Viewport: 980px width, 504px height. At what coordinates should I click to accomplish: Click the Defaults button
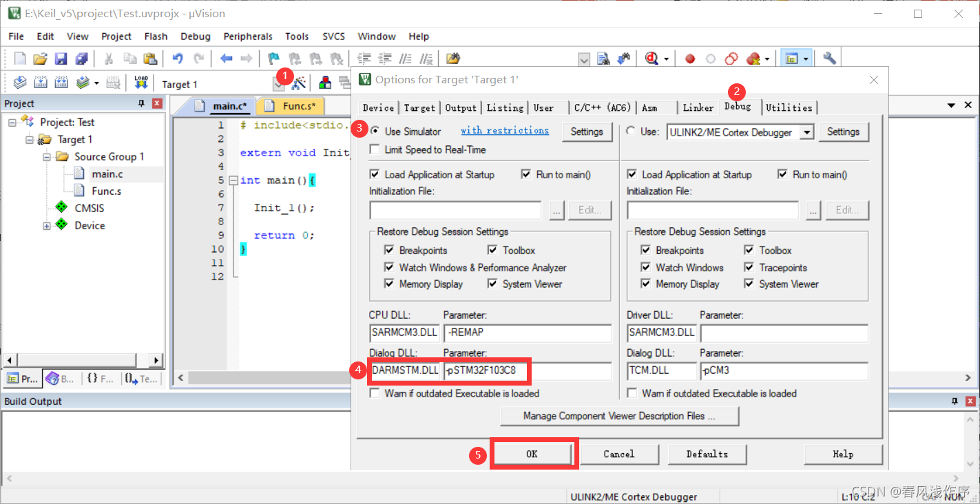(707, 454)
